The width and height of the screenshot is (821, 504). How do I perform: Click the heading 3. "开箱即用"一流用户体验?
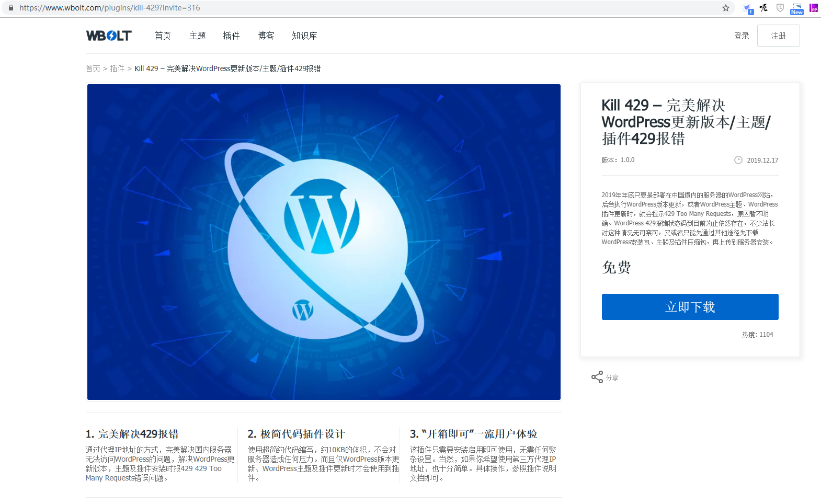point(474,434)
